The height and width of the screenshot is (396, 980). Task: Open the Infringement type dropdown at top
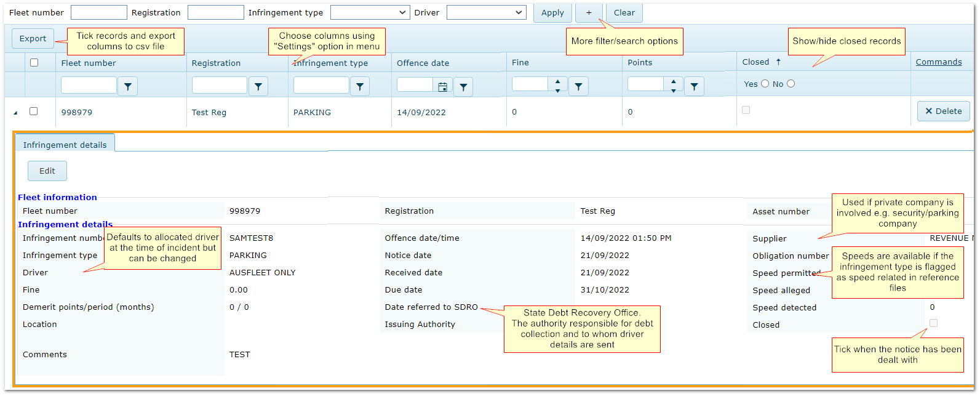tap(370, 12)
